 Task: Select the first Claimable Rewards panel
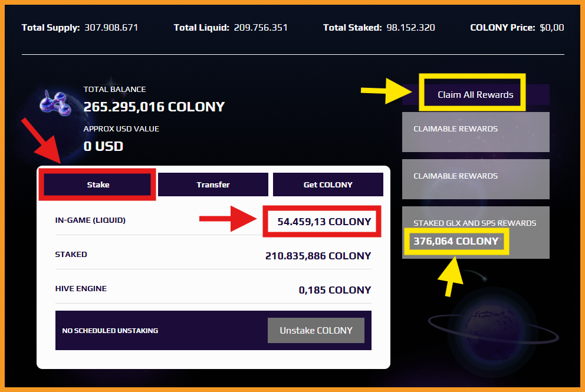coord(476,132)
